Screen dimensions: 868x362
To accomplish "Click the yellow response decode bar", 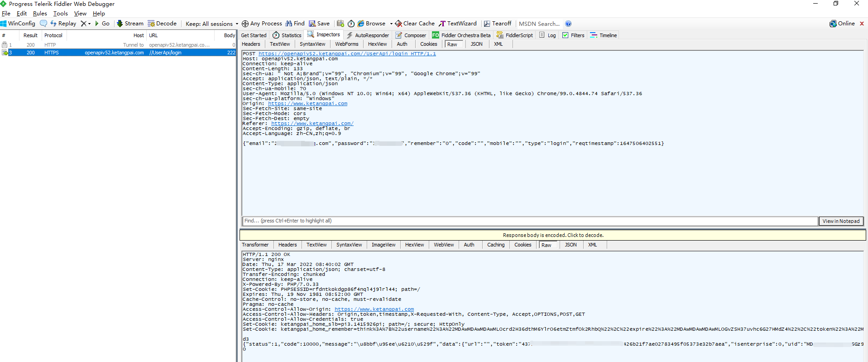I will (x=552, y=235).
